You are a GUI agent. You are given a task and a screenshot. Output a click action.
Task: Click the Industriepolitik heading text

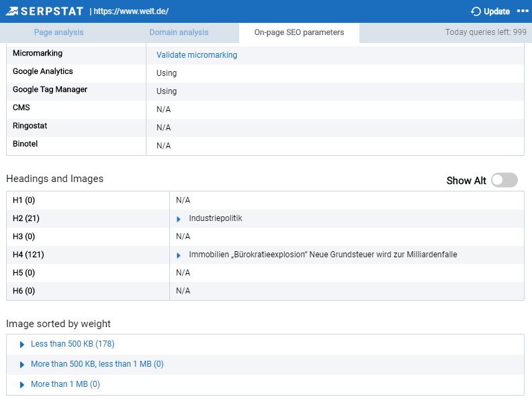coord(216,218)
